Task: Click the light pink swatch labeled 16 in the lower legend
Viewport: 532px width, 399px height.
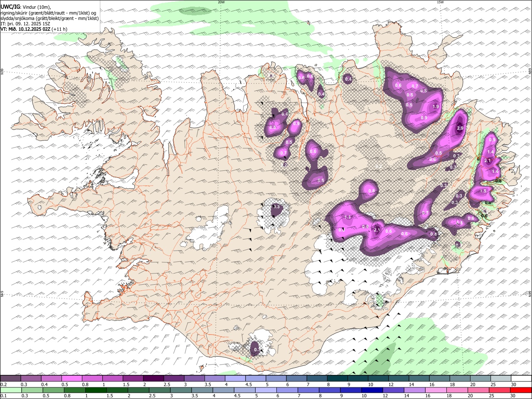Action: point(436,390)
